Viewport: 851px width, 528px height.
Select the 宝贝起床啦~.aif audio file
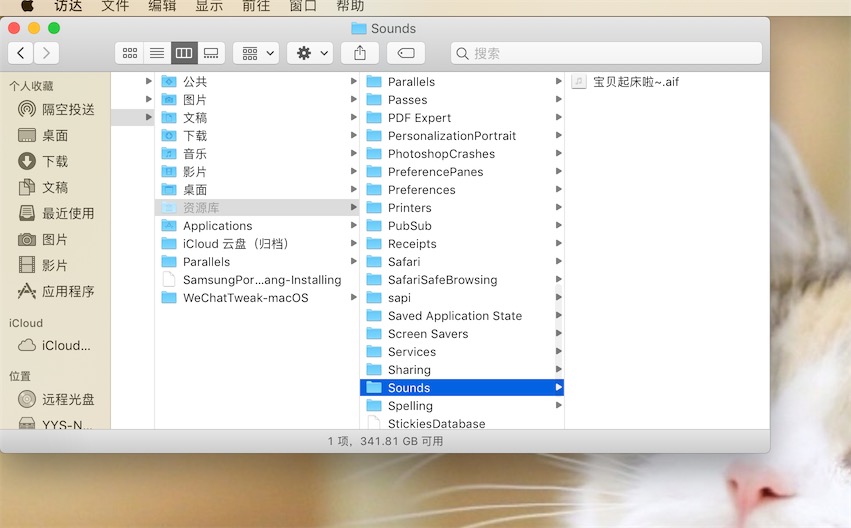(667, 81)
